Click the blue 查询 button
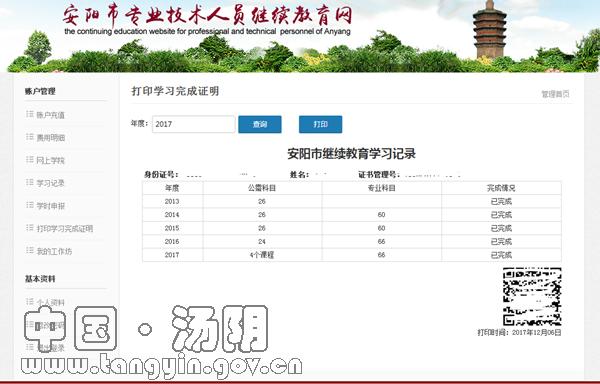This screenshot has width=600, height=384. (260, 124)
